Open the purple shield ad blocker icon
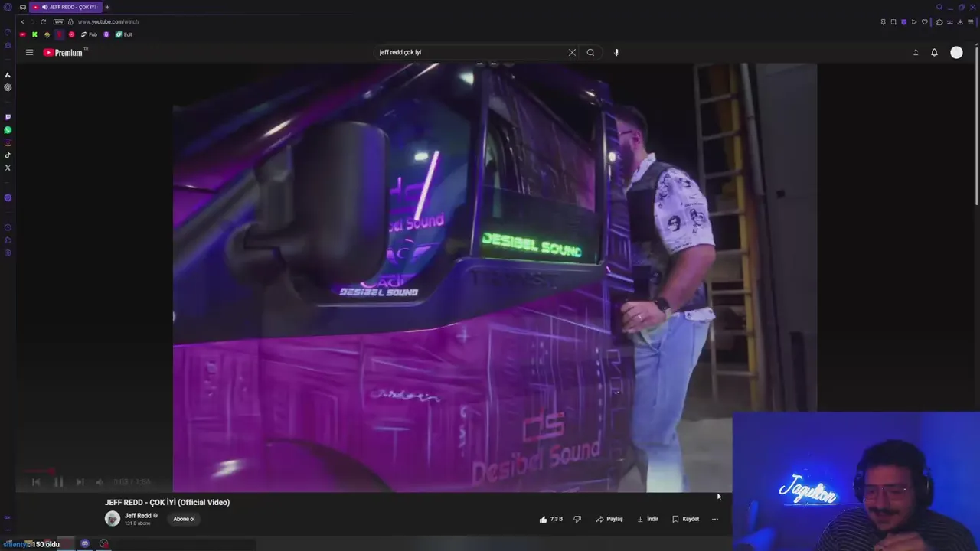 [x=903, y=22]
